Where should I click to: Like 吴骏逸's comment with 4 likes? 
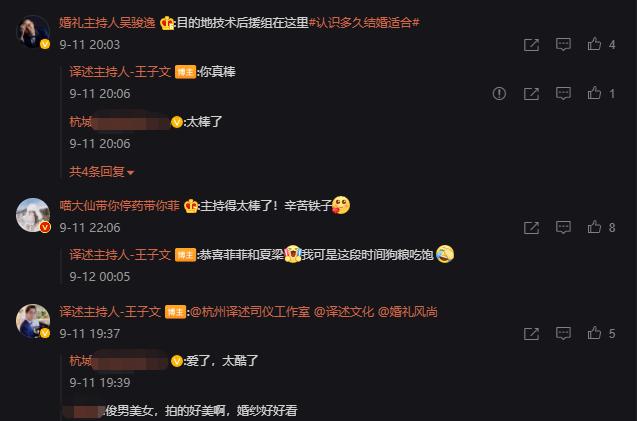(594, 44)
